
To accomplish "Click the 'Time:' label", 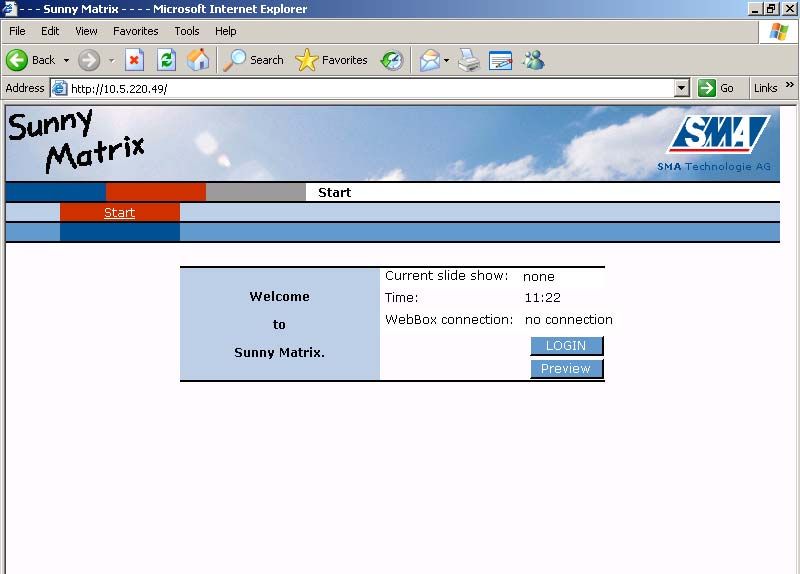I will click(402, 297).
